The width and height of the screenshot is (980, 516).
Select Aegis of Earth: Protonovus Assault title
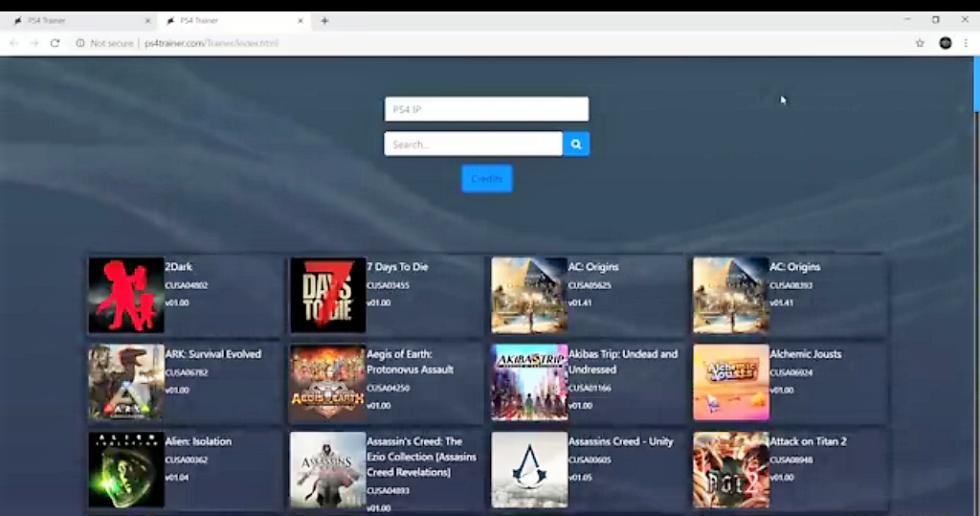point(410,362)
